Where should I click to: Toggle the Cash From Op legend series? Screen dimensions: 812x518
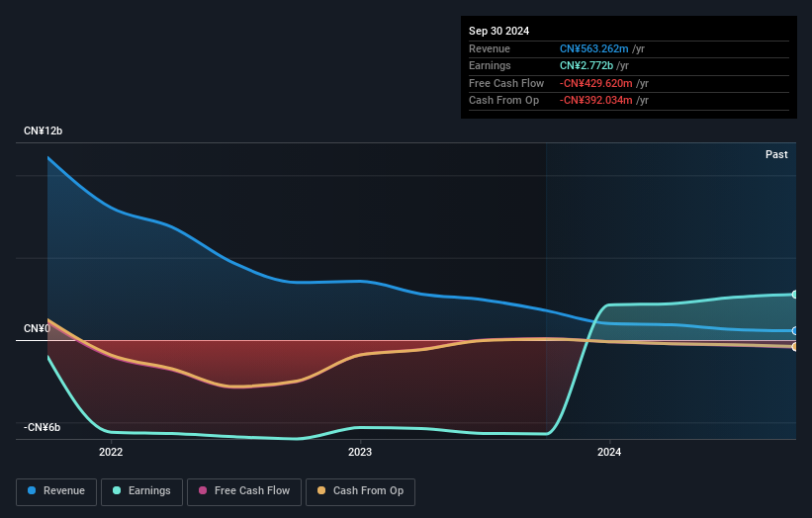[360, 491]
